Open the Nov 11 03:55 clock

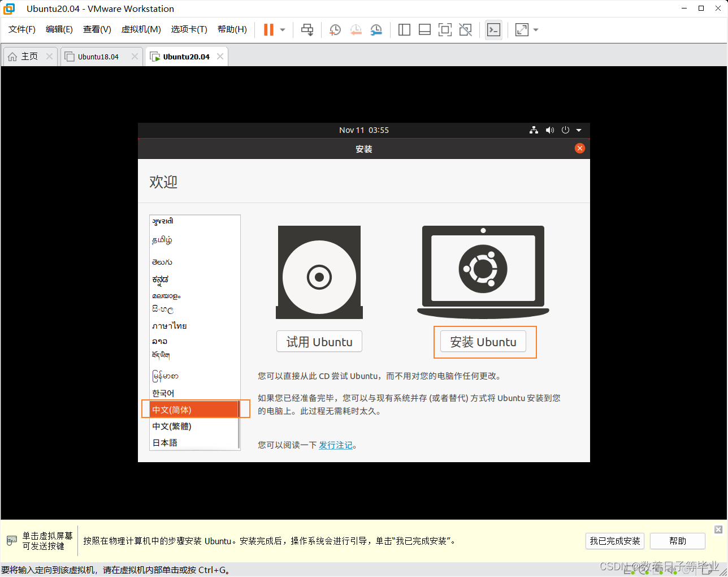pyautogui.click(x=364, y=130)
